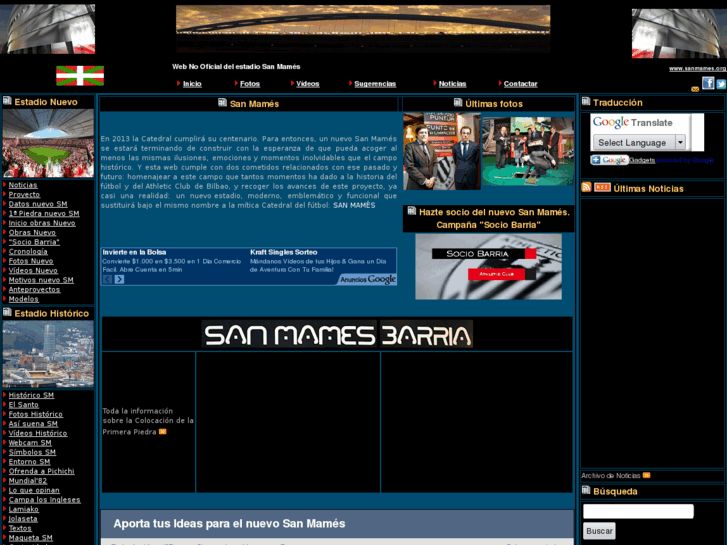Viewport: 727px width, 545px height.
Task: Open the Archivo de Noticias icon
Action: (x=646, y=475)
